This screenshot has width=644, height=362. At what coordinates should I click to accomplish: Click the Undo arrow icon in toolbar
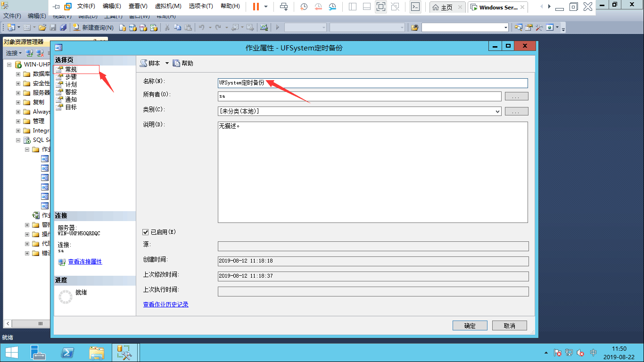[202, 27]
